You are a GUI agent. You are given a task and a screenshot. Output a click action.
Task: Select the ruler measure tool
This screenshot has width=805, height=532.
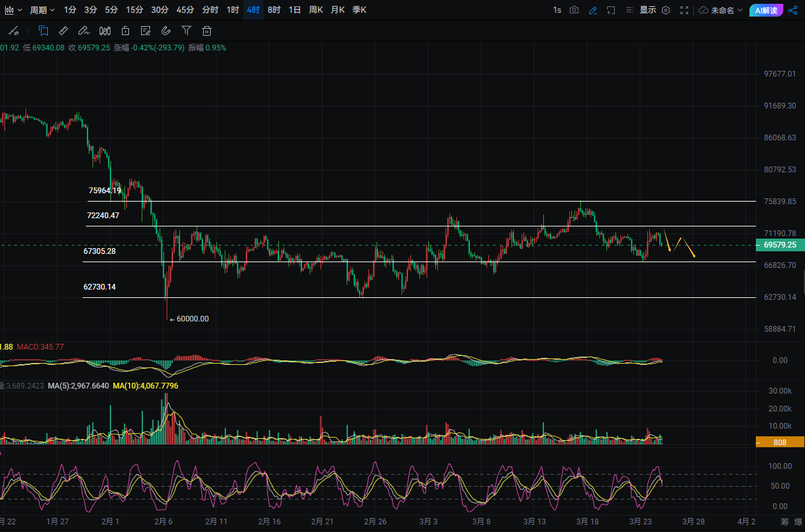click(63, 31)
